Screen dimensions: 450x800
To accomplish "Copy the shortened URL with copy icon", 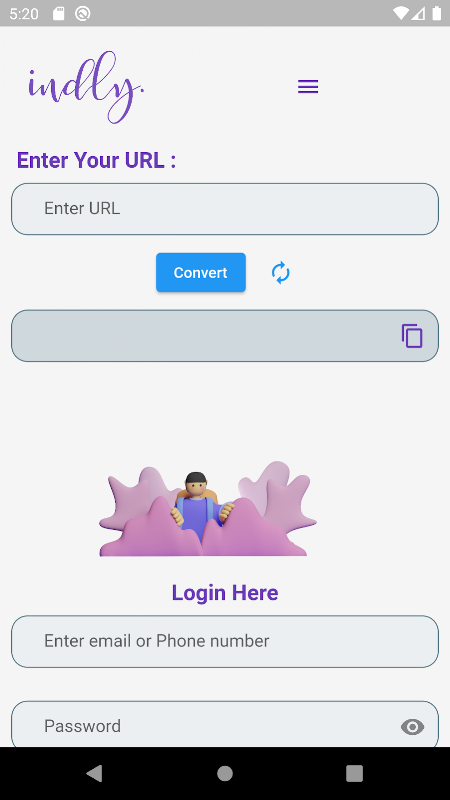I will pyautogui.click(x=412, y=336).
